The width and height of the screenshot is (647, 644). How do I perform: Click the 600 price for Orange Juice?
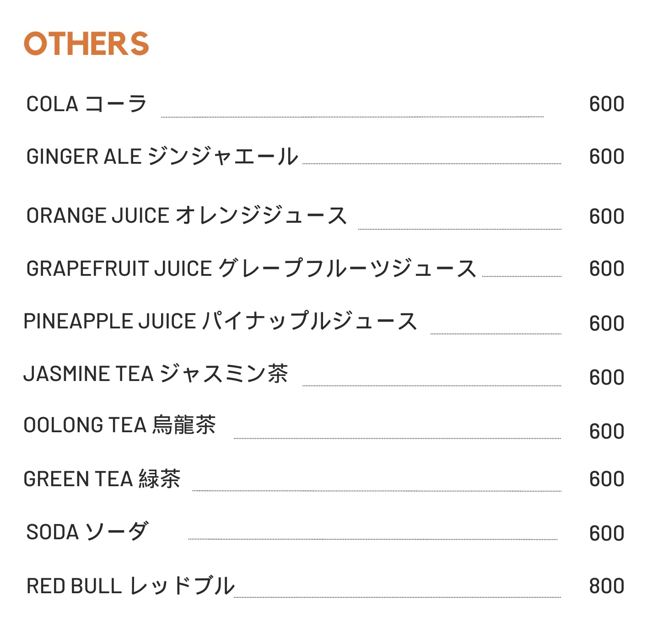[x=607, y=216]
